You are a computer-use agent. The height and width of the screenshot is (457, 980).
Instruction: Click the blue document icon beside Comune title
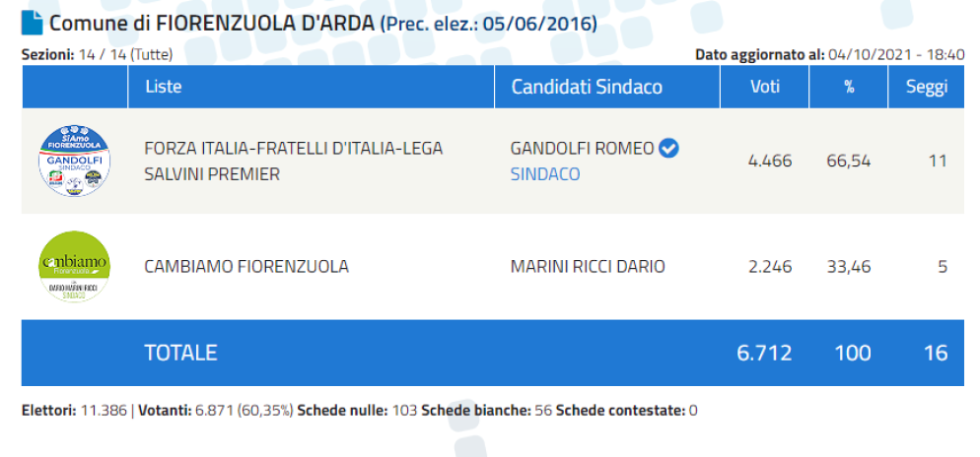[32, 23]
